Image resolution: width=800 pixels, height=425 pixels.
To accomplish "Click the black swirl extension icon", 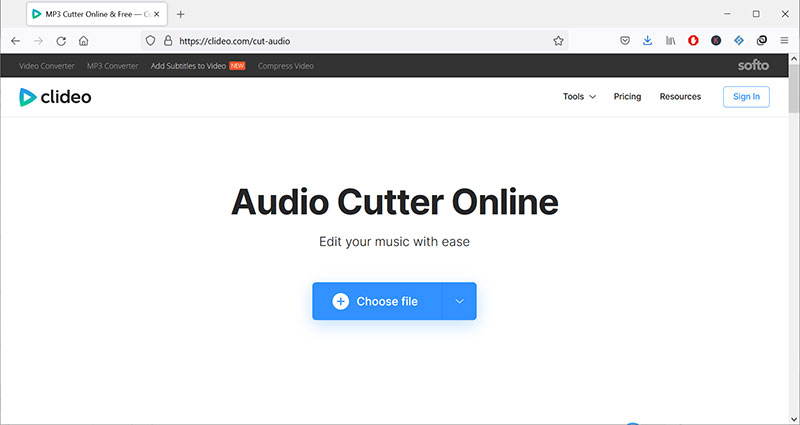I will pos(762,41).
